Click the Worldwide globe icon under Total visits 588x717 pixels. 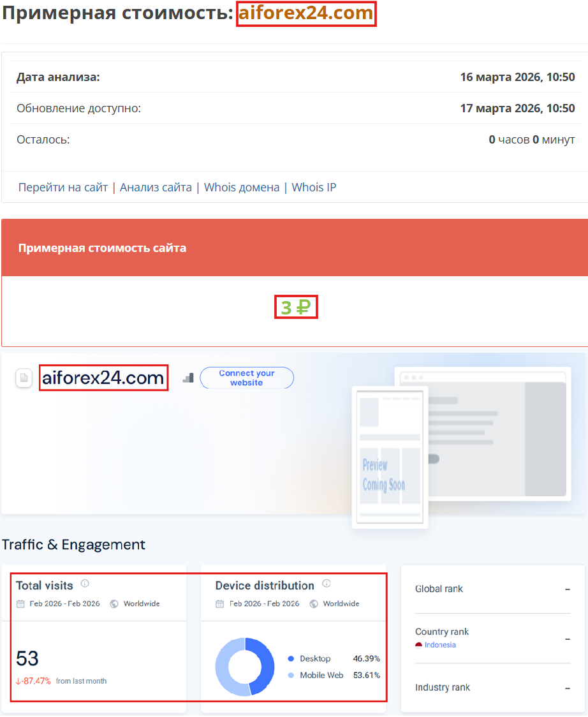click(114, 603)
